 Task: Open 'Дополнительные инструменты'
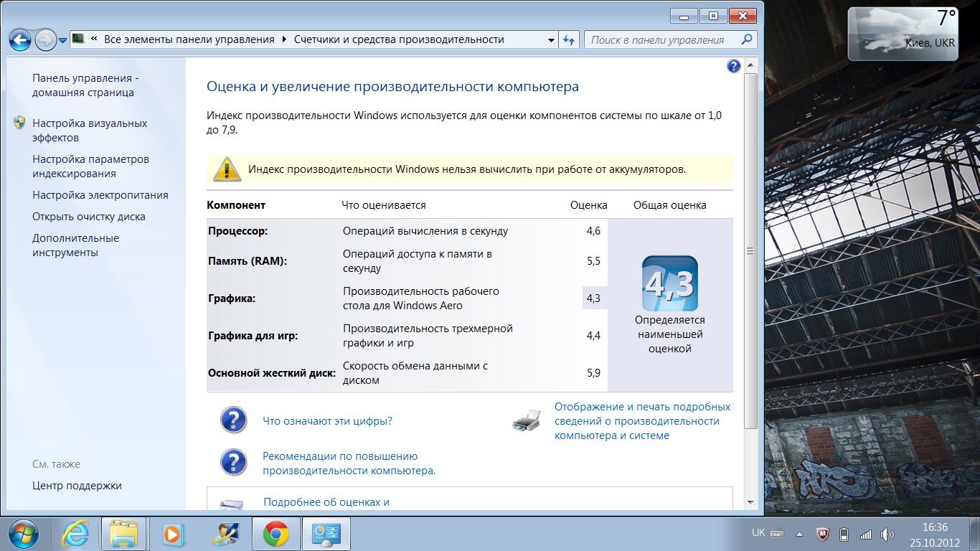pyautogui.click(x=75, y=245)
